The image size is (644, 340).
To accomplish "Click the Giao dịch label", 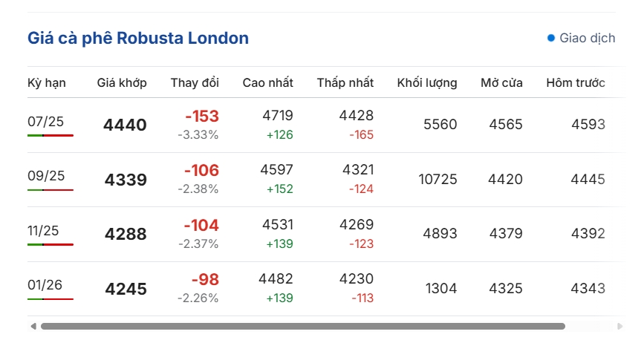I will 588,38.
